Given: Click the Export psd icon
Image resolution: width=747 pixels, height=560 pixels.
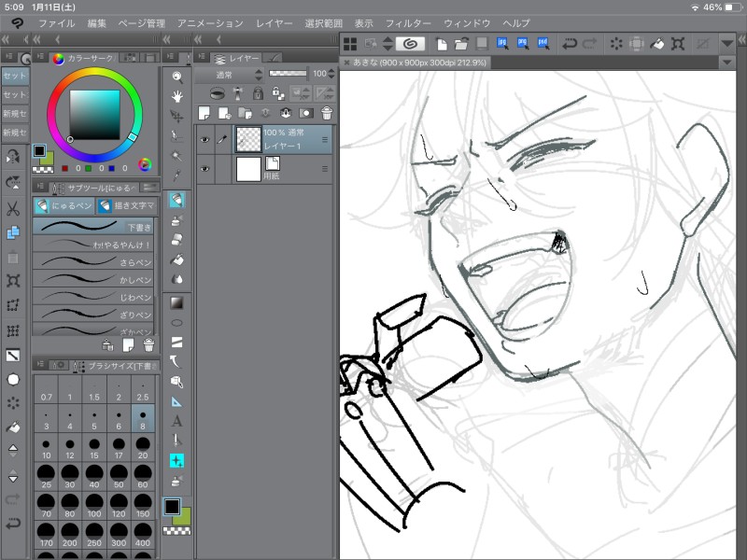Looking at the screenshot, I should tap(543, 44).
